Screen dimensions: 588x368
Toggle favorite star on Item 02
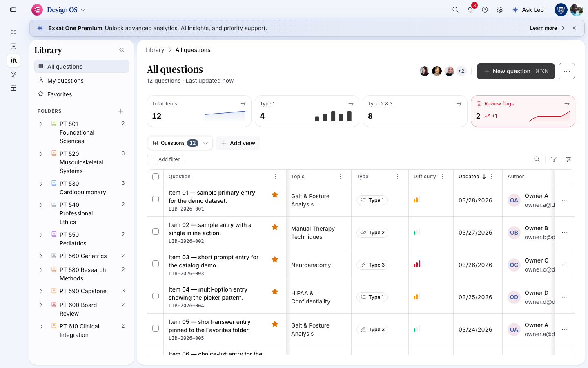pyautogui.click(x=275, y=227)
